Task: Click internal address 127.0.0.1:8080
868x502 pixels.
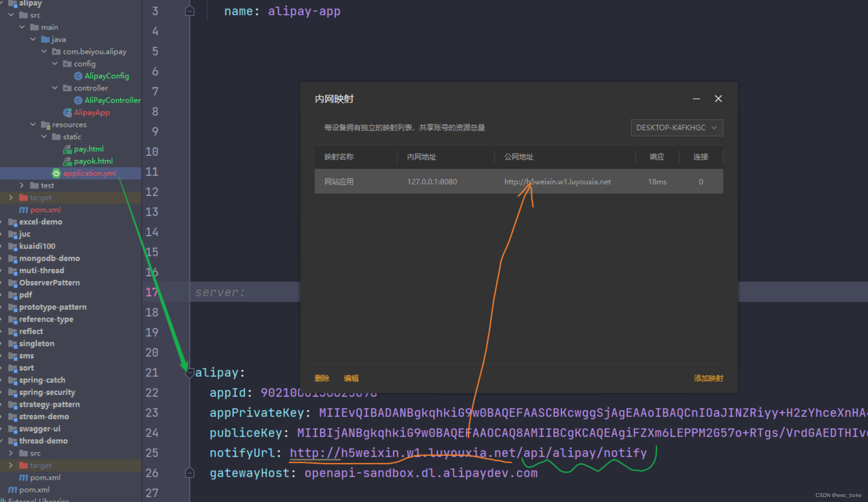Action: [432, 182]
